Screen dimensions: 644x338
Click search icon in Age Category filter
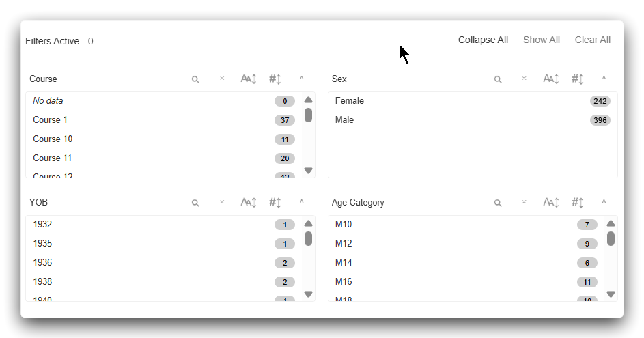(x=498, y=203)
